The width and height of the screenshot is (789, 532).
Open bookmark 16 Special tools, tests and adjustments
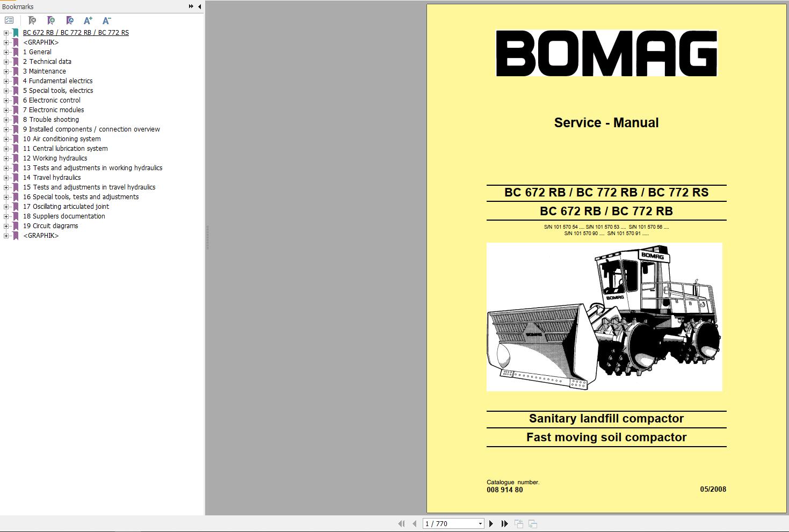[x=81, y=197]
